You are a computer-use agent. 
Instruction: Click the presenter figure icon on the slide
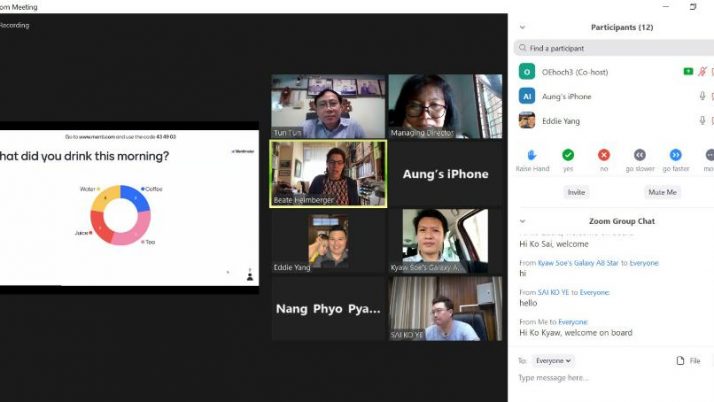250,275
